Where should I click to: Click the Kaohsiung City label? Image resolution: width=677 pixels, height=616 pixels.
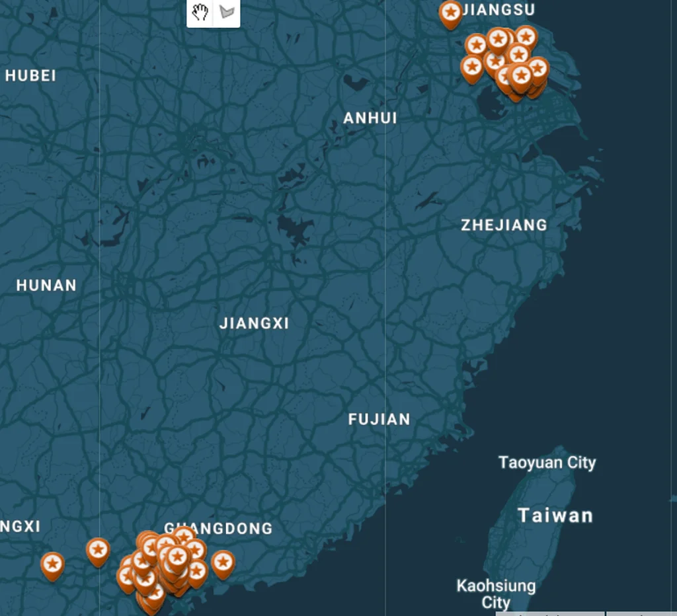[x=496, y=594]
